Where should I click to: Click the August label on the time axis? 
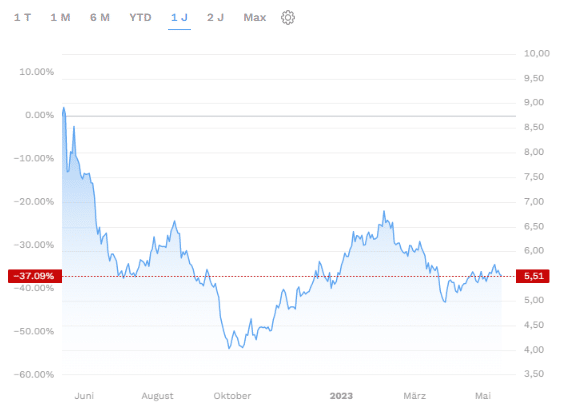point(157,396)
